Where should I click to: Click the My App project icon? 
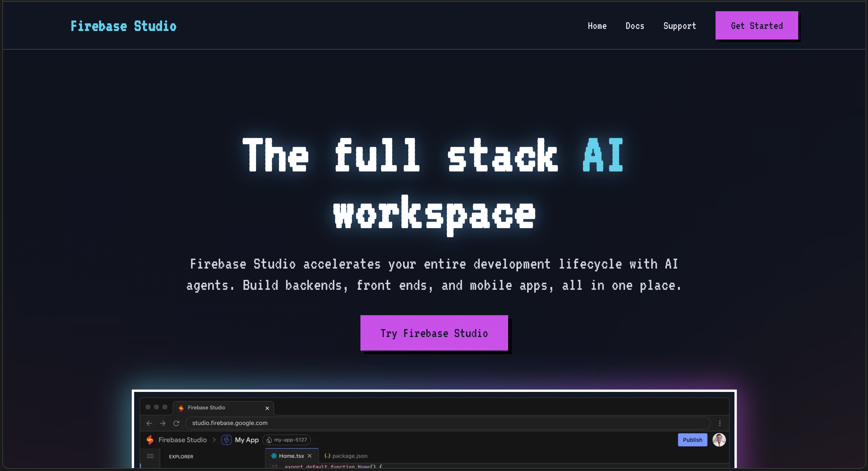[x=226, y=440]
